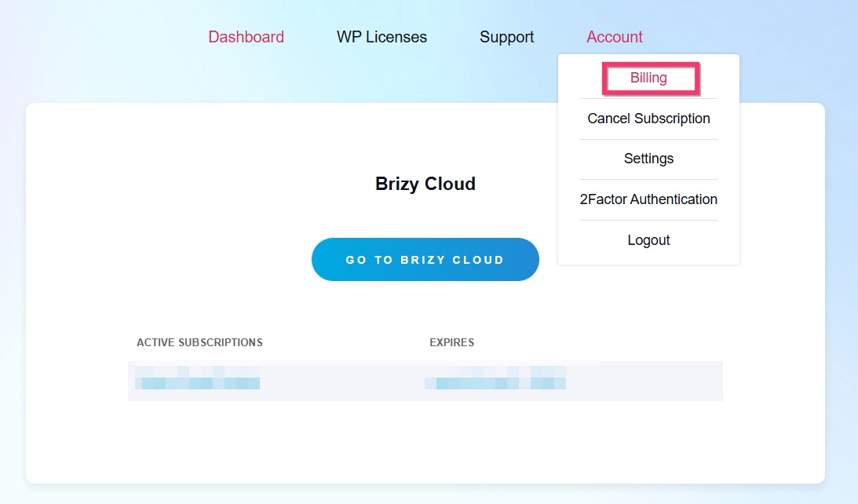Open 2Factor Authentication settings
The image size is (858, 504).
(649, 199)
